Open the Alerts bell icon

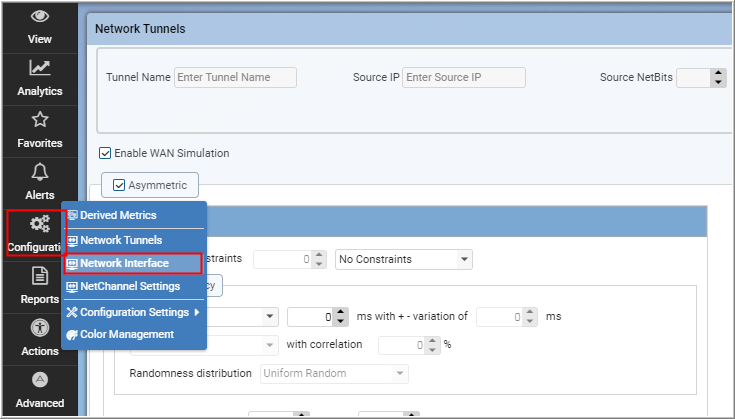[40, 172]
